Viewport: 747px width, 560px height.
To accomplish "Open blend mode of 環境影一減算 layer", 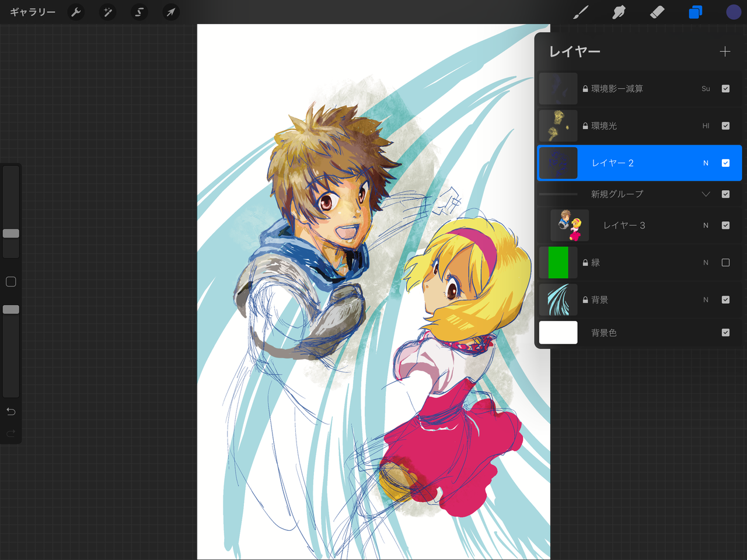I will click(x=706, y=89).
